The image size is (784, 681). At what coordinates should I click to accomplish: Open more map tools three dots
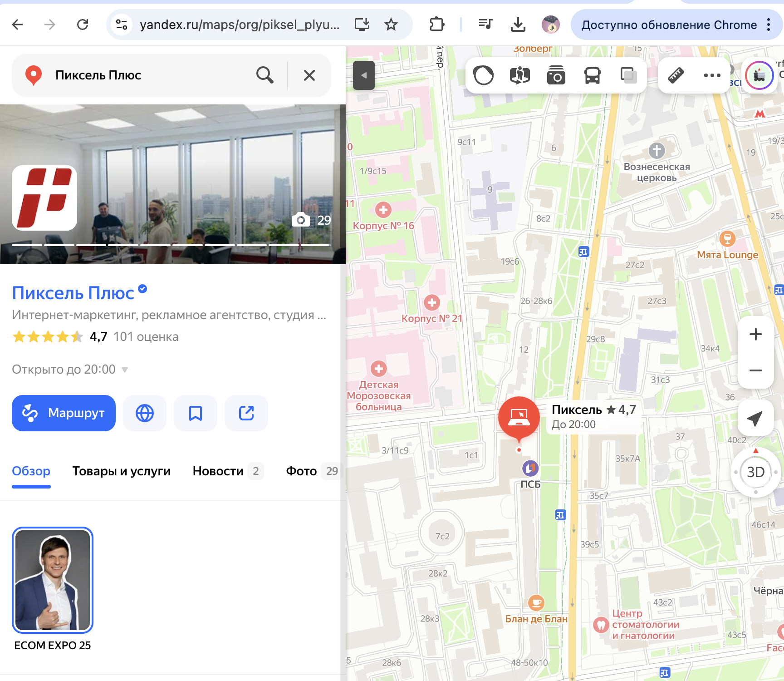(x=712, y=75)
